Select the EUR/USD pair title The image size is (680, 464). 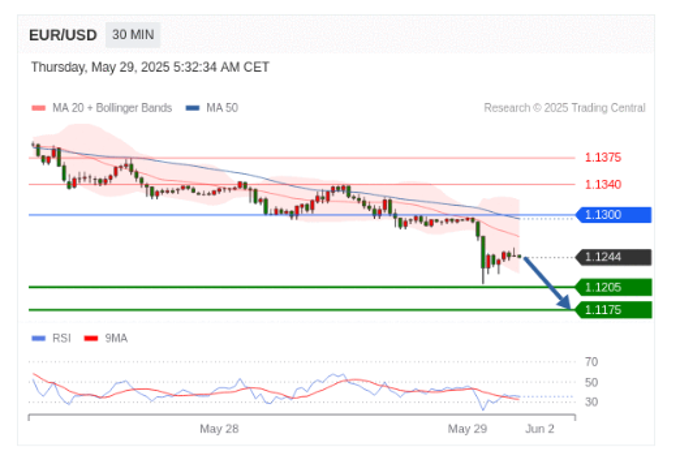tap(63, 35)
